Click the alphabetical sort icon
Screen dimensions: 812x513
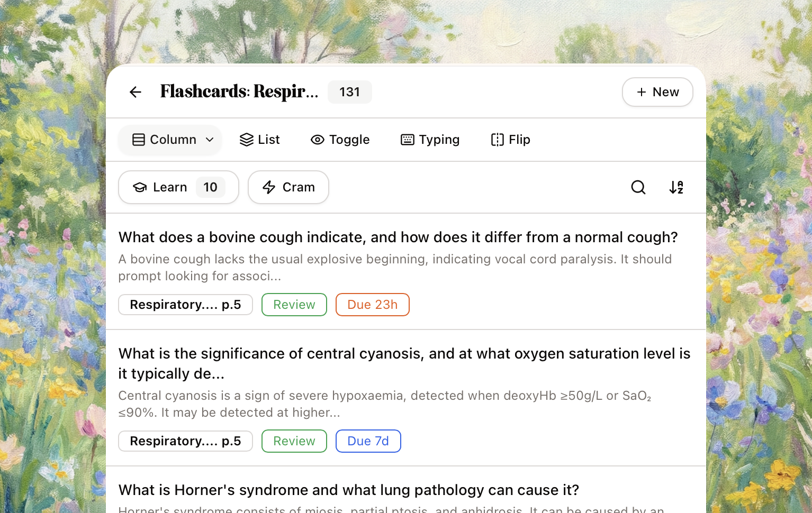coord(676,187)
